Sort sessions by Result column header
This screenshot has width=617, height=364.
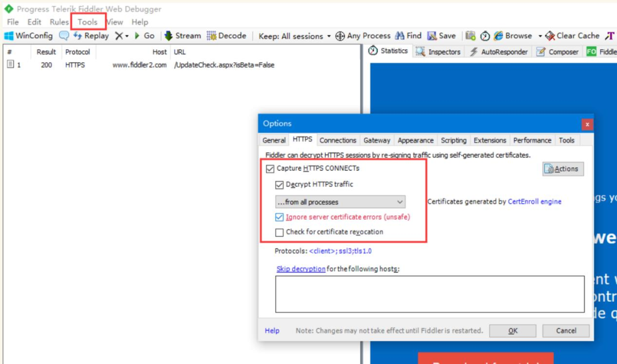pyautogui.click(x=46, y=52)
